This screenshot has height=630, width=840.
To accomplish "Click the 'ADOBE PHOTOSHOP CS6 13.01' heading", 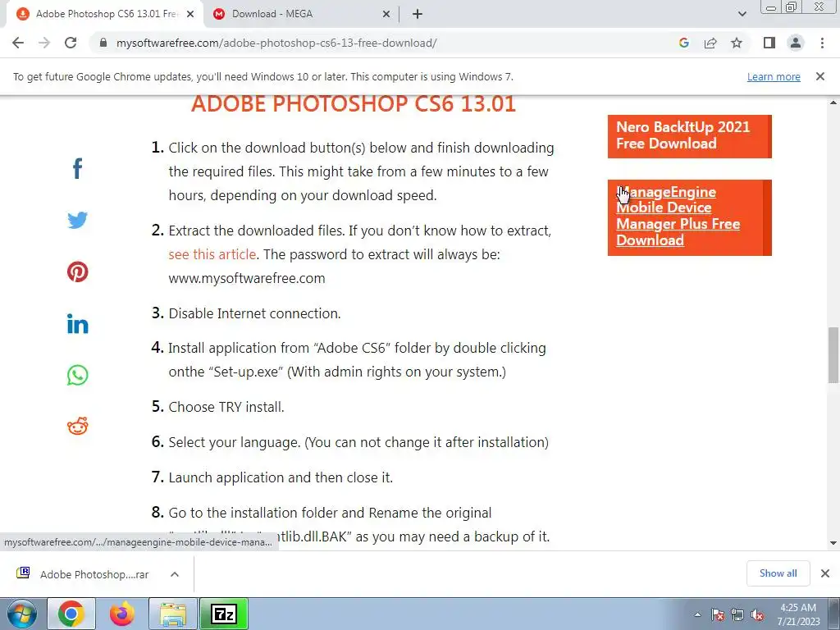I will tap(354, 104).
